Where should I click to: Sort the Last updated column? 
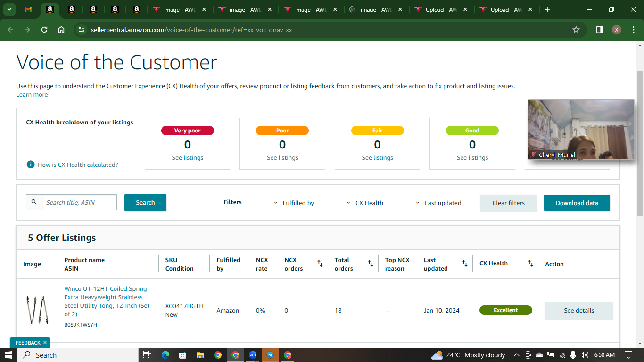coord(465,263)
